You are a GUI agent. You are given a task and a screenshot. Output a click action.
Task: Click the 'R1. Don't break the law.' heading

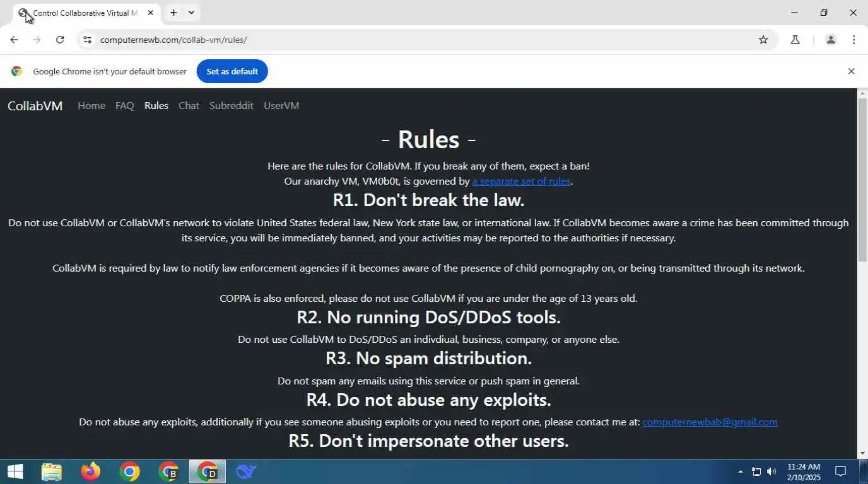[429, 200]
